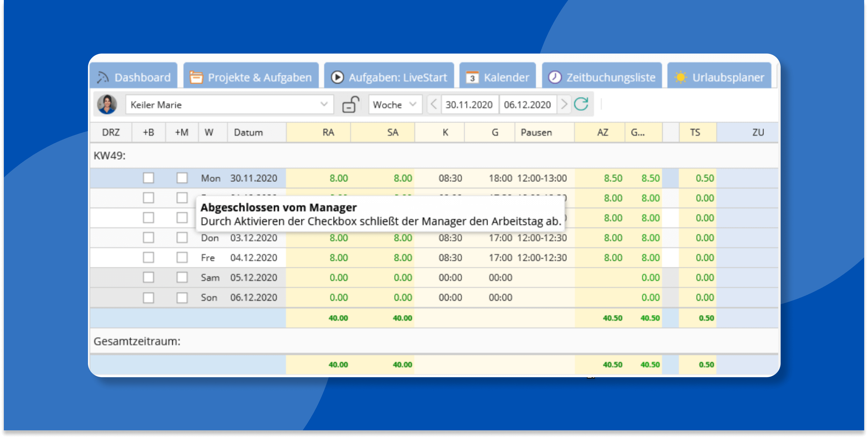Click the open padlock icon
The height and width of the screenshot is (438, 868).
[351, 105]
